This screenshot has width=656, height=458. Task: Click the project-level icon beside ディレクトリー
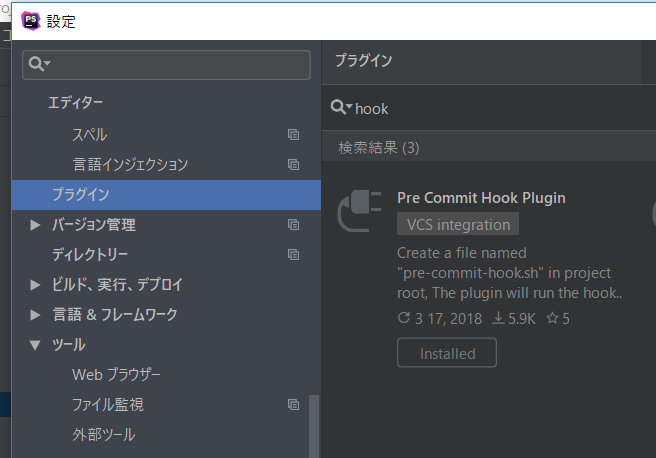click(293, 255)
